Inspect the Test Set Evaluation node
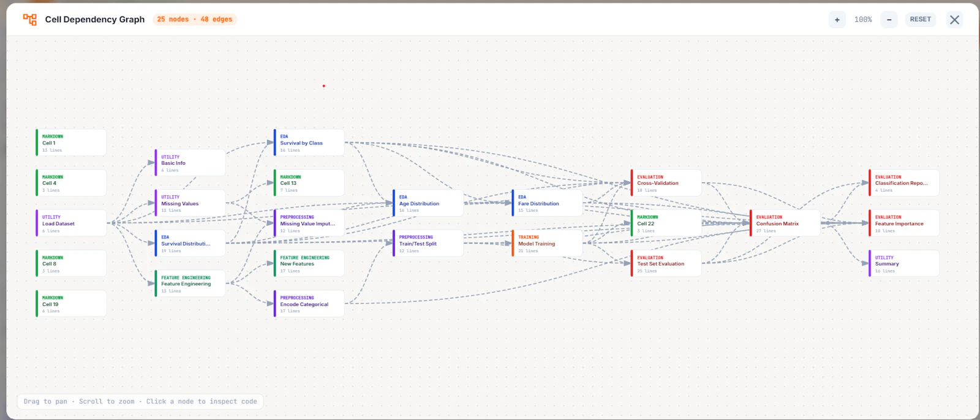This screenshot has width=980, height=420. (x=666, y=264)
